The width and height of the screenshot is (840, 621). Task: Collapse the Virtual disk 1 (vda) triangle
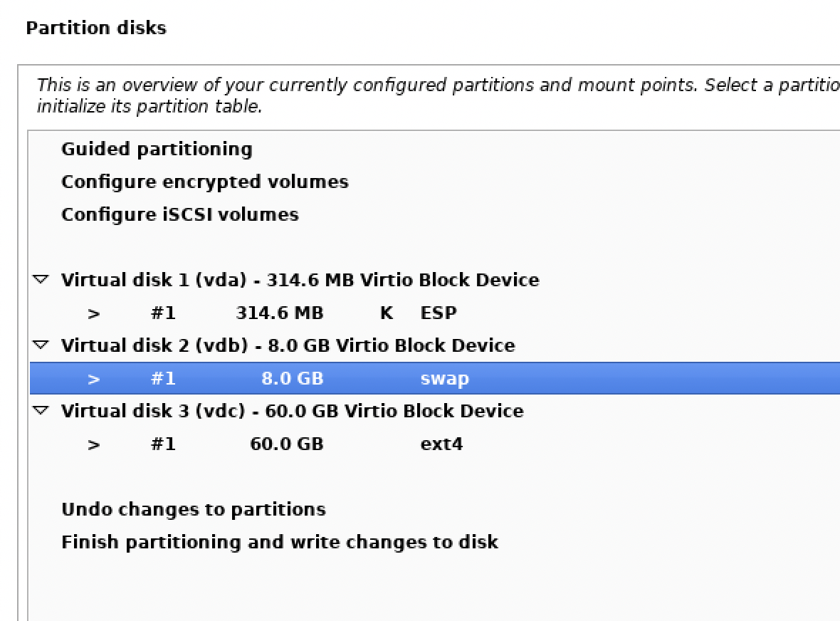[x=42, y=280]
